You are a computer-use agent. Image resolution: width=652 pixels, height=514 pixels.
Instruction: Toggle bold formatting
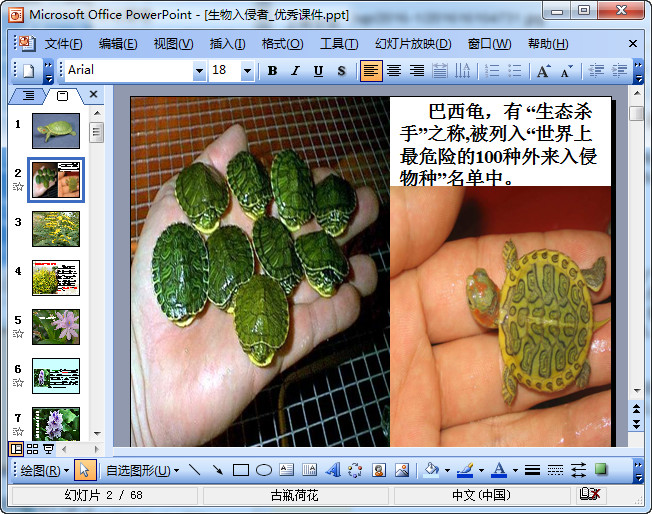(272, 71)
